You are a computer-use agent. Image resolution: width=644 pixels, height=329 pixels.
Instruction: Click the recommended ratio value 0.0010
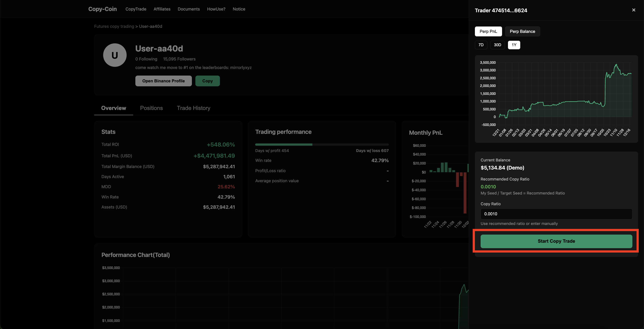pos(488,187)
